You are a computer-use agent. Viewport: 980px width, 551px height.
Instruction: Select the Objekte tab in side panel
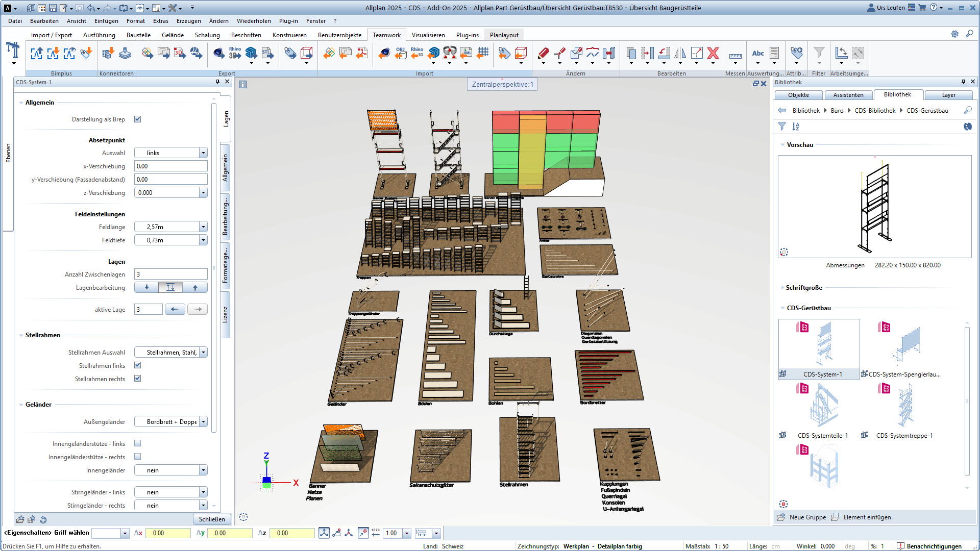(798, 95)
